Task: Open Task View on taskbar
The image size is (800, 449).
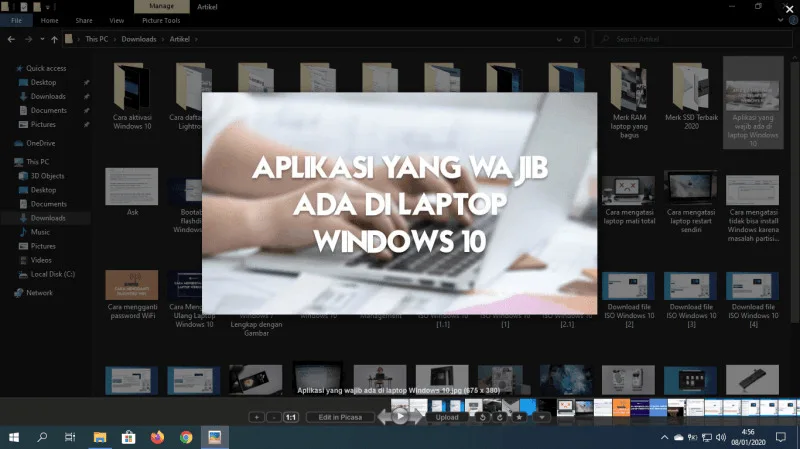Action: pyautogui.click(x=70, y=437)
